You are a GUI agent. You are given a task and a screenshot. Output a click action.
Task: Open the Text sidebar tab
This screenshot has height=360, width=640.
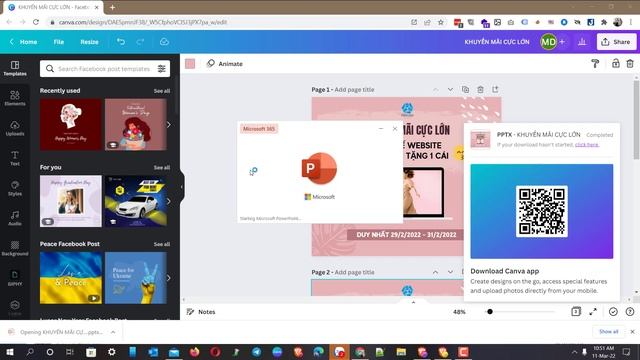tap(15, 158)
